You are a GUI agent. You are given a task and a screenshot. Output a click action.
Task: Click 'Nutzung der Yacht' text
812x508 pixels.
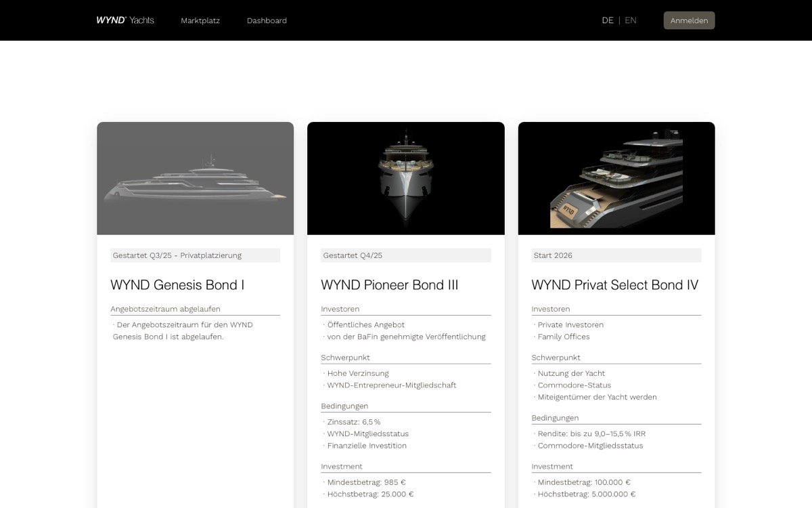(x=571, y=373)
